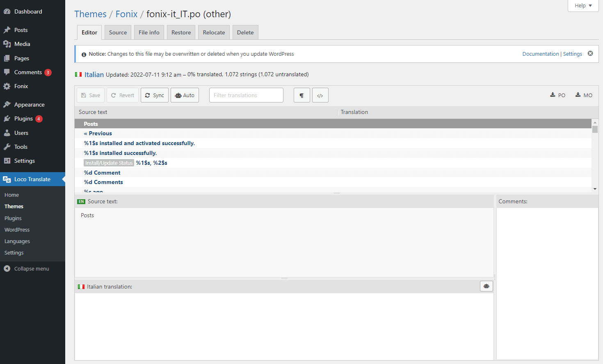603x364 pixels.
Task: Collapse the WordPress admin menu
Action: point(32,269)
